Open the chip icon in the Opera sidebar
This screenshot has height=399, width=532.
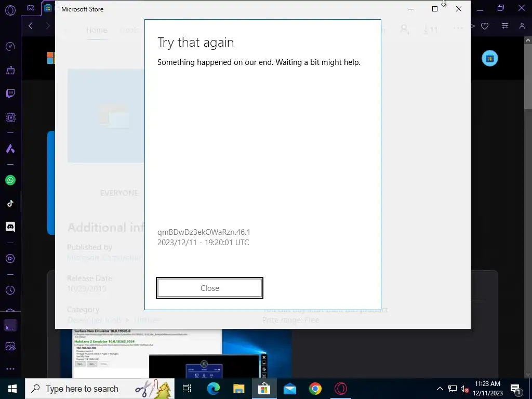pyautogui.click(x=10, y=117)
